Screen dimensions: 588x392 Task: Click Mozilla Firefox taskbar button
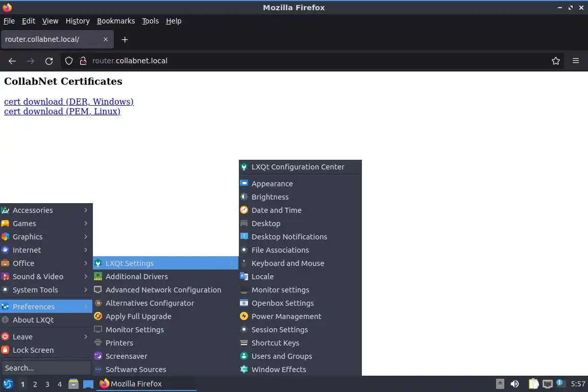(x=146, y=384)
